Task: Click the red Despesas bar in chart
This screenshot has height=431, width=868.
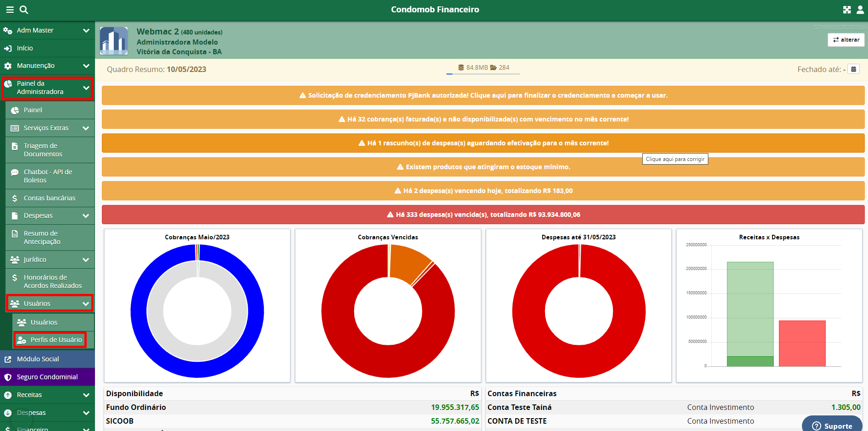Action: (x=802, y=343)
